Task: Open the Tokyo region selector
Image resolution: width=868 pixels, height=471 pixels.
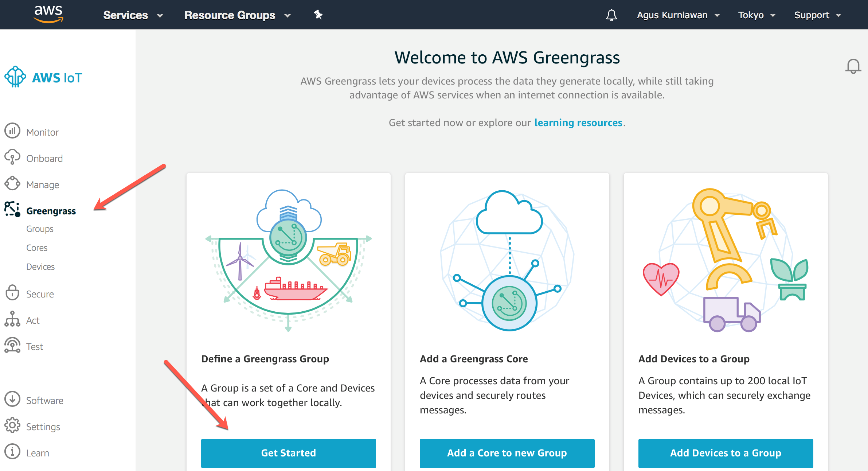Action: [756, 15]
